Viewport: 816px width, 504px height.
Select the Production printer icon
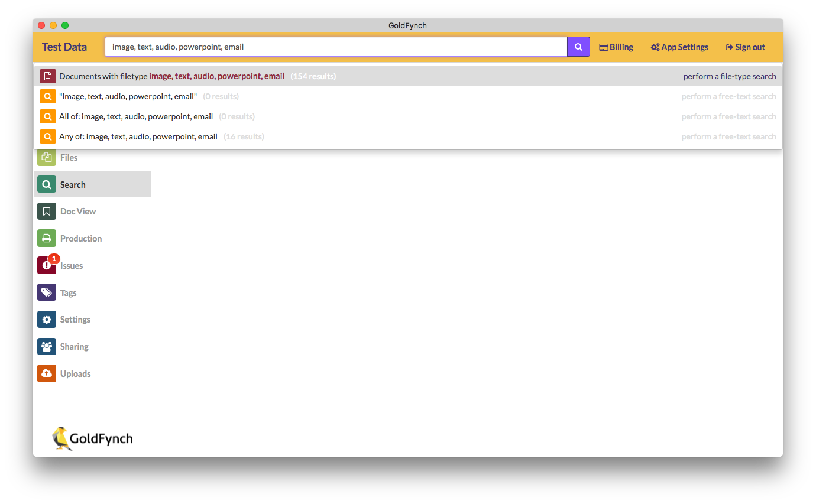tap(46, 238)
